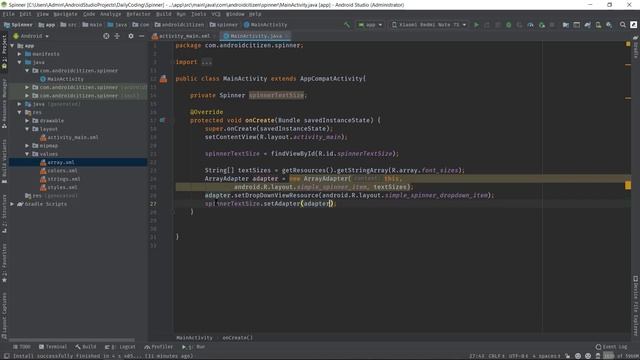Run the app with the green play button
The image size is (640, 360).
(x=476, y=25)
